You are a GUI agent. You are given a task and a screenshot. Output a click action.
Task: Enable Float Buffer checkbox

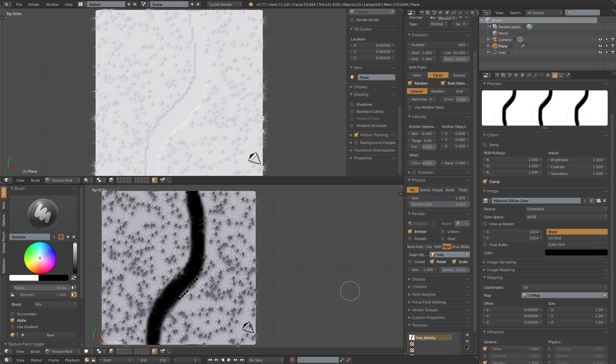pyautogui.click(x=485, y=245)
